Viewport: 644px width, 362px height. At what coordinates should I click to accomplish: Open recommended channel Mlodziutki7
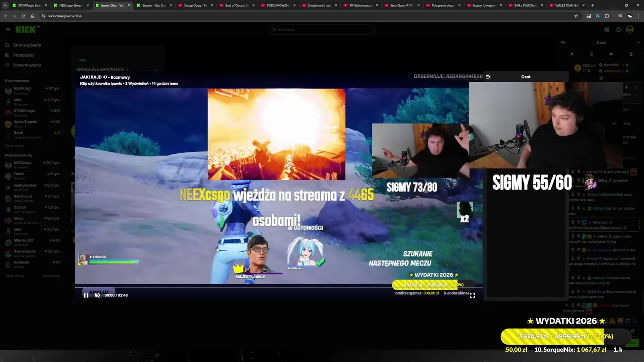(32, 242)
